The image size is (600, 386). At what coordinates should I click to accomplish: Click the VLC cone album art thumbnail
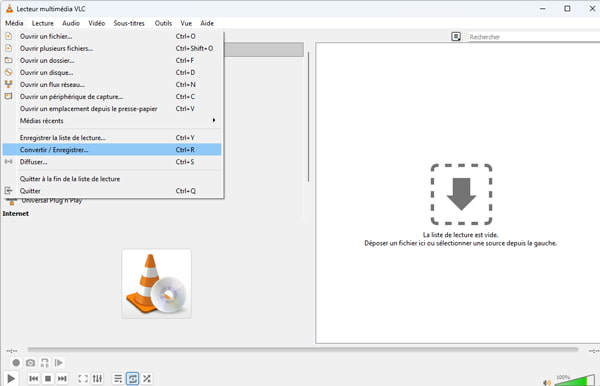157,283
